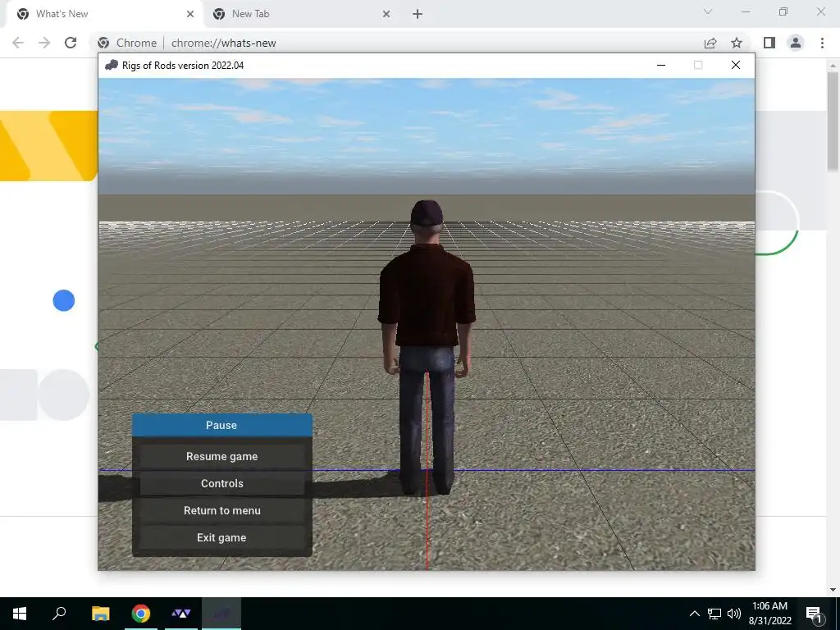840x630 pixels.
Task: Minimize the Rigs of Rods window
Action: 661,65
